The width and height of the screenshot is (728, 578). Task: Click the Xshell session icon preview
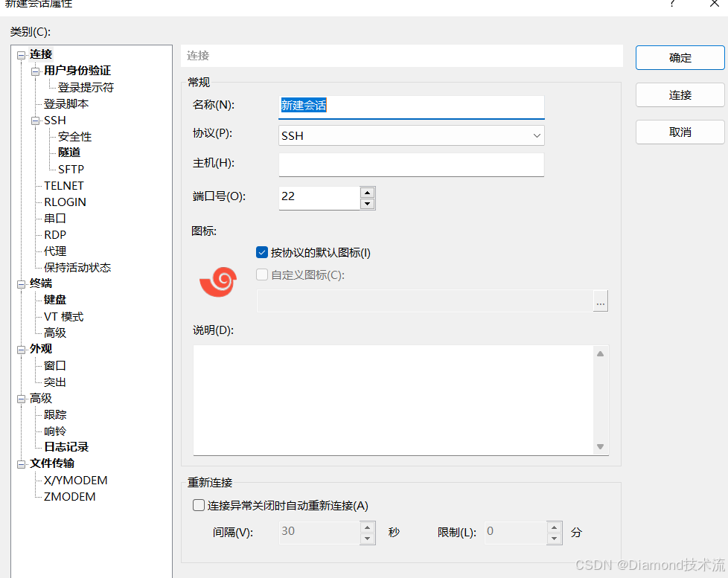coord(218,282)
